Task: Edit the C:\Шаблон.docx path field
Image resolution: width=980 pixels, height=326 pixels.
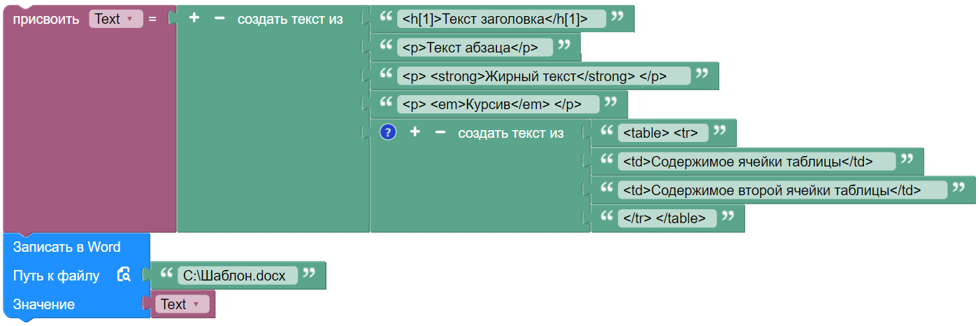Action: (x=238, y=276)
